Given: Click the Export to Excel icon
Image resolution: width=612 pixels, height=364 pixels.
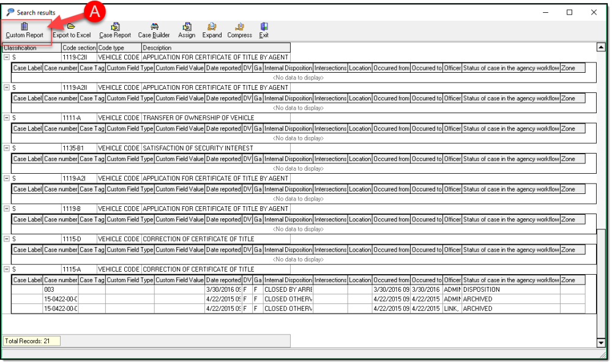Looking at the screenshot, I should click(72, 31).
